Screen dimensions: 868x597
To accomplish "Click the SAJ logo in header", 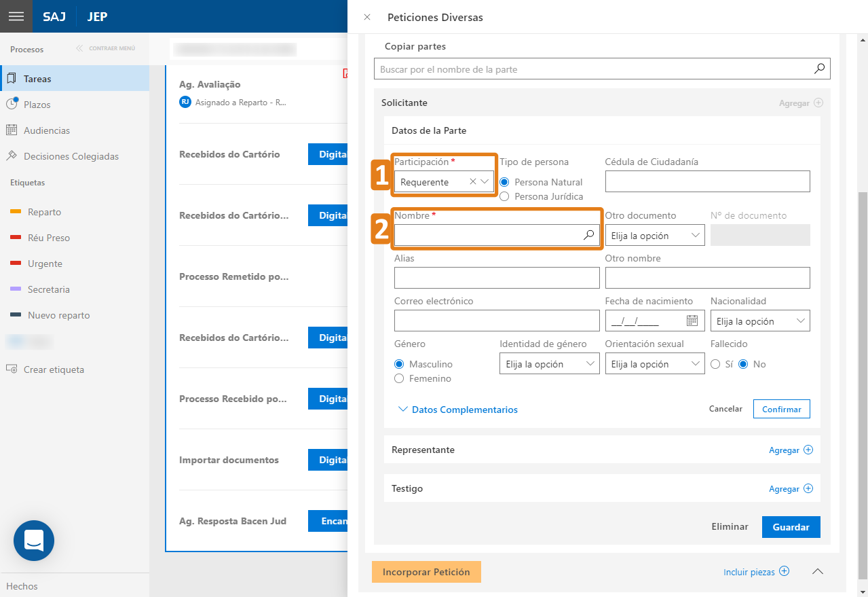I will (x=54, y=16).
